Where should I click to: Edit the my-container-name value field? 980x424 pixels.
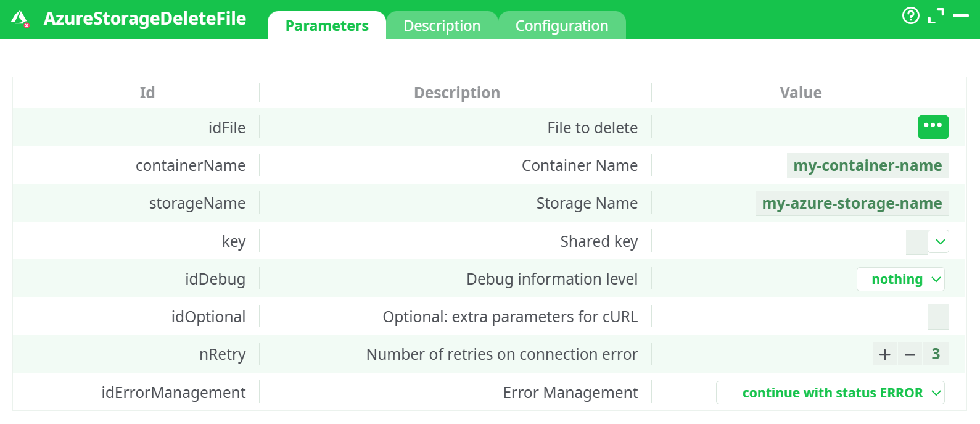pos(868,165)
